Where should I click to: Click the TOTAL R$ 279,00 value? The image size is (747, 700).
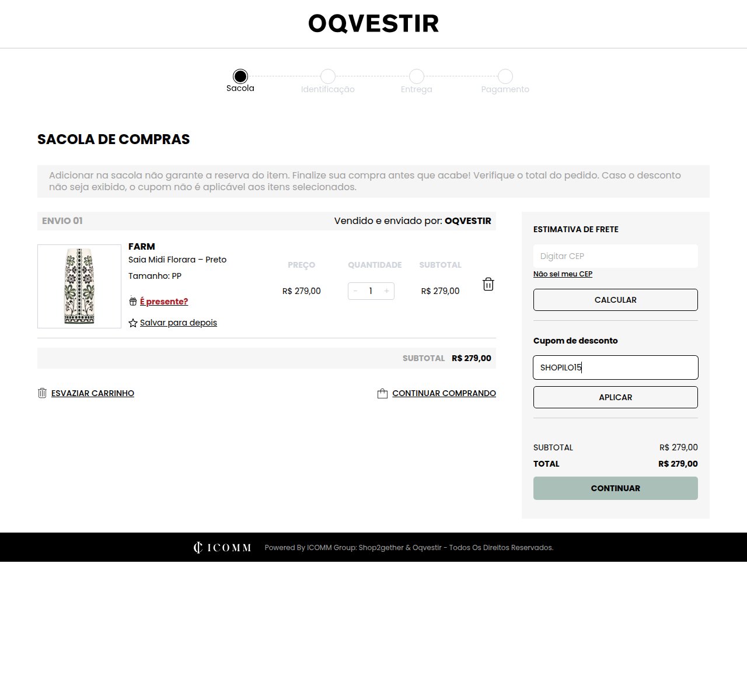click(x=678, y=464)
